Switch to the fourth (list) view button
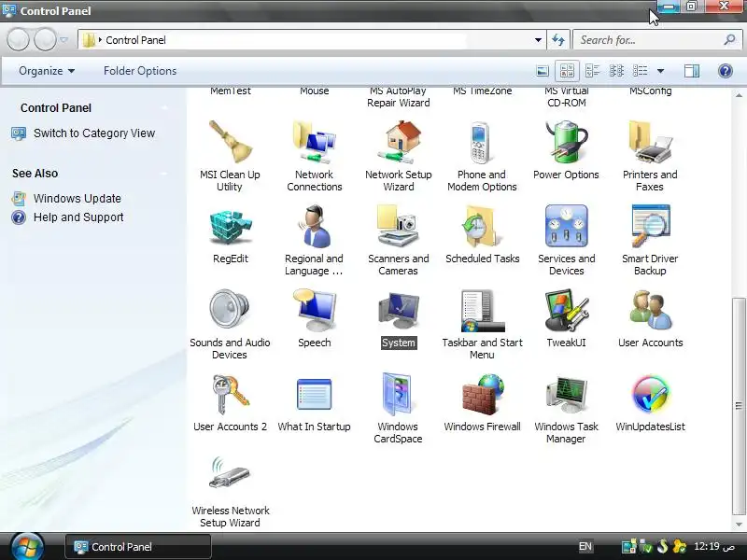The image size is (747, 560). click(x=616, y=71)
